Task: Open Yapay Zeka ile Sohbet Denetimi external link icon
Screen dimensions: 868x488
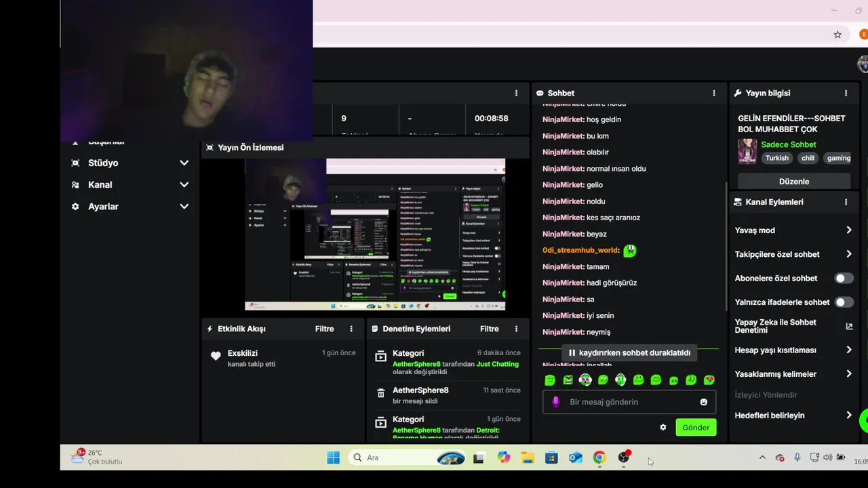Action: (849, 326)
